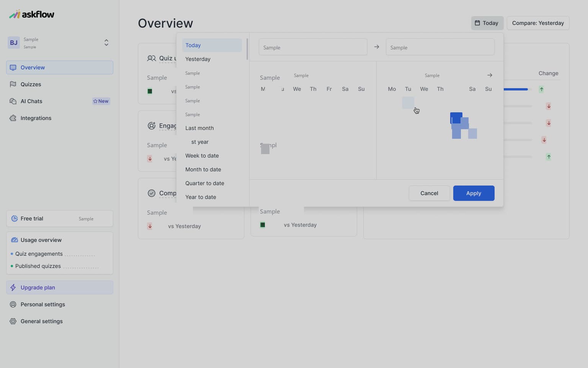Open Compare: Yesterday dropdown
The height and width of the screenshot is (368, 588).
click(x=538, y=23)
